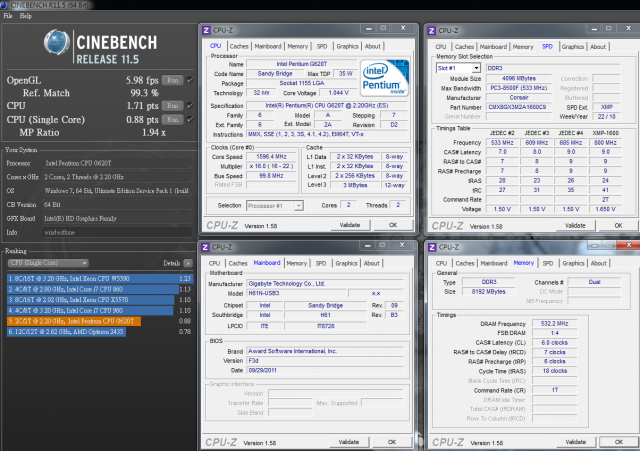Select the Xeon CPU X5570 ranking bar
This screenshot has height=451, width=640.
(91, 300)
